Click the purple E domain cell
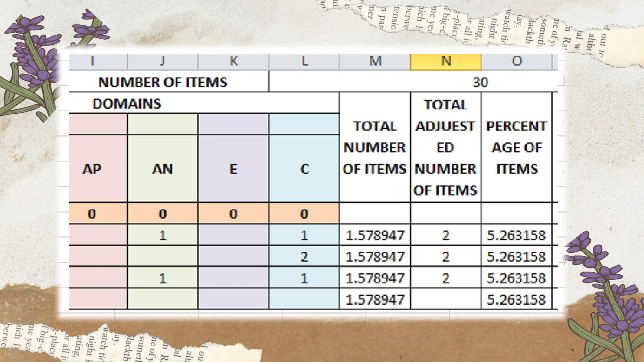The image size is (644, 362). tap(233, 169)
